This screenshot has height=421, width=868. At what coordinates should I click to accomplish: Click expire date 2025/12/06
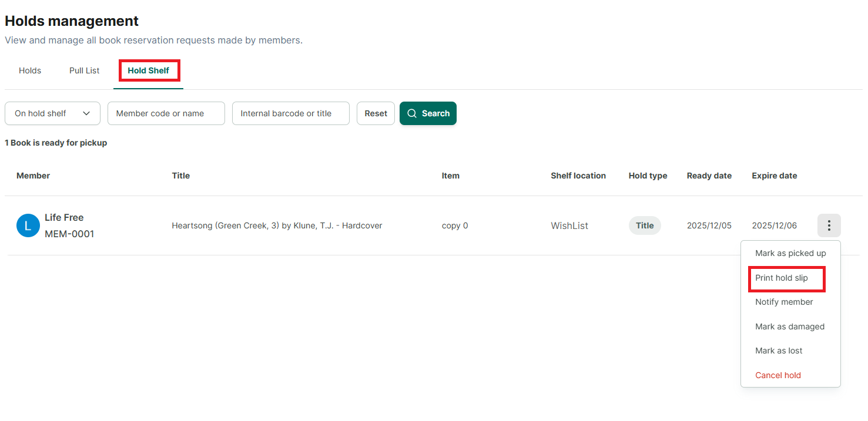coord(775,225)
